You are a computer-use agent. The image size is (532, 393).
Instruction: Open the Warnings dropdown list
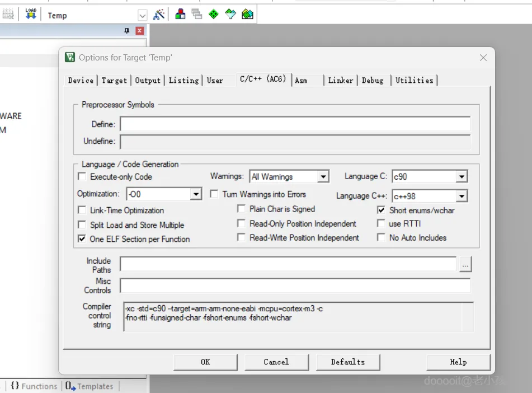pyautogui.click(x=323, y=177)
